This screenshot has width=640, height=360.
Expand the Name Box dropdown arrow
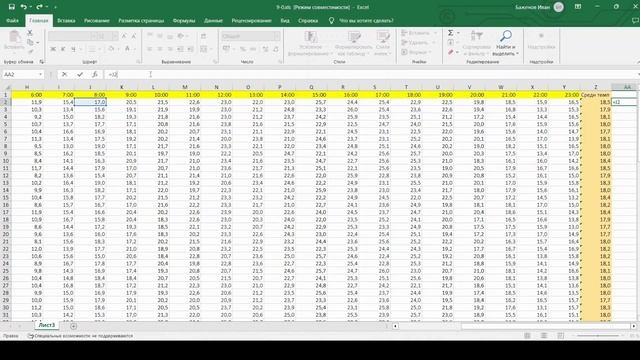[x=40, y=74]
